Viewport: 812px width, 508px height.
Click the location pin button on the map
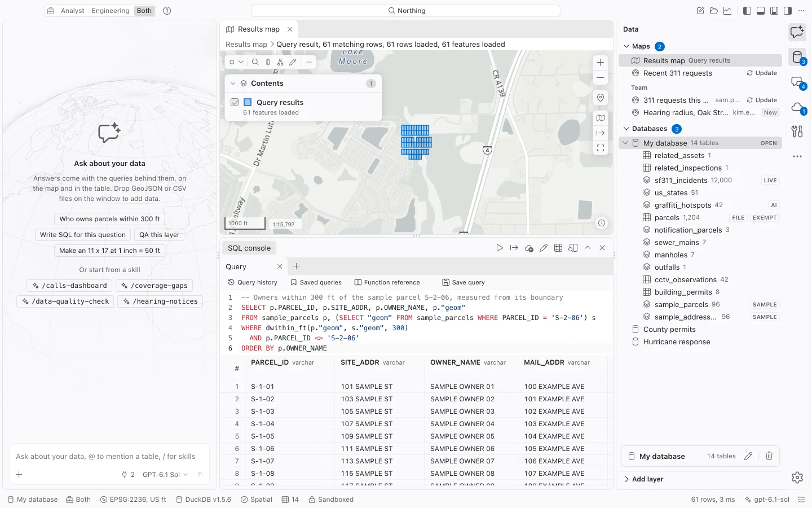tap(601, 98)
